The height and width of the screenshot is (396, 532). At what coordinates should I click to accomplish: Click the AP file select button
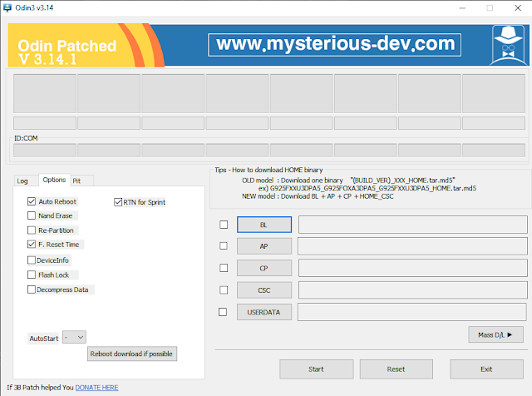click(264, 246)
